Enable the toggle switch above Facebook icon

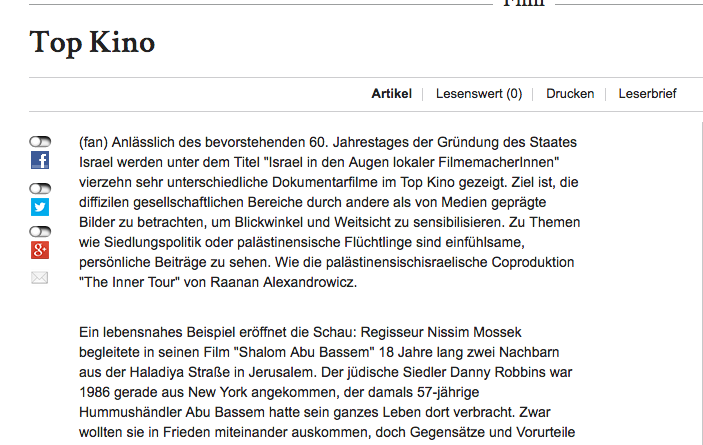(40, 142)
